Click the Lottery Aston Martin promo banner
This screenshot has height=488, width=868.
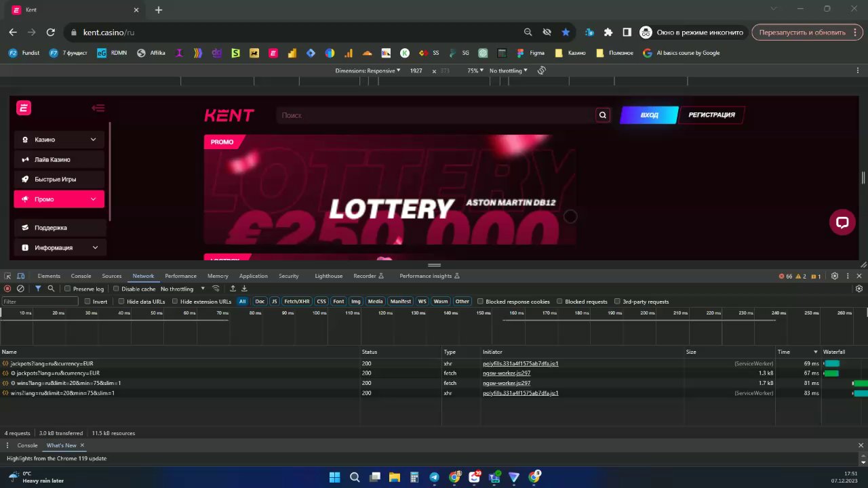pos(389,189)
